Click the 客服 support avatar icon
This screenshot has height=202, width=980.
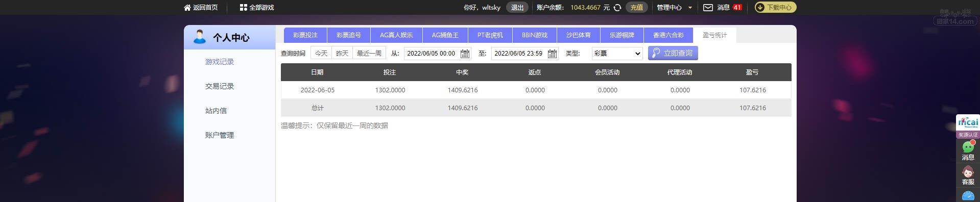click(x=968, y=172)
